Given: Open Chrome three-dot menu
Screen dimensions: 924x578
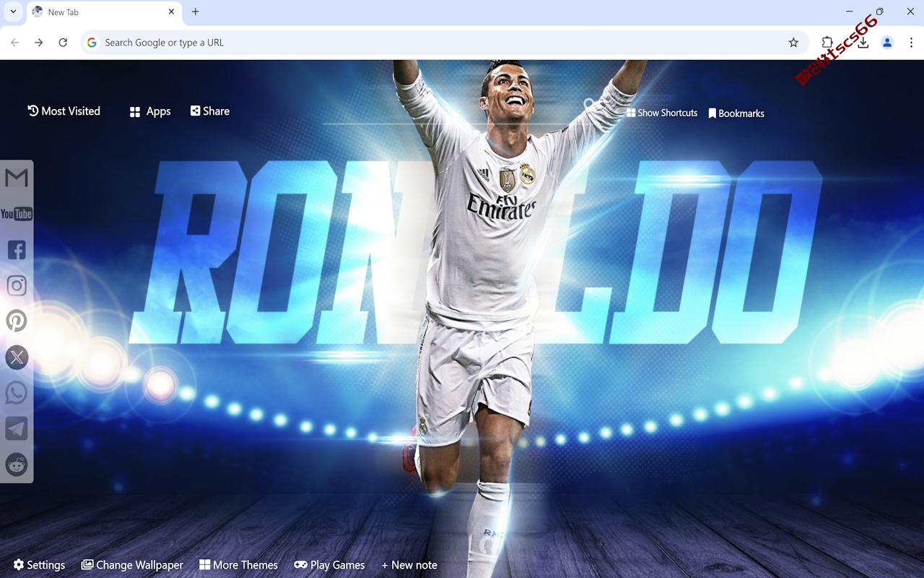Looking at the screenshot, I should 911,43.
